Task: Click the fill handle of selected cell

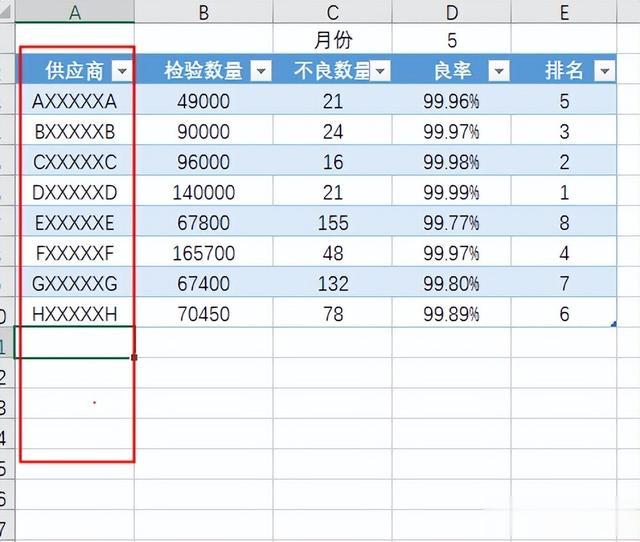Action: (134, 358)
